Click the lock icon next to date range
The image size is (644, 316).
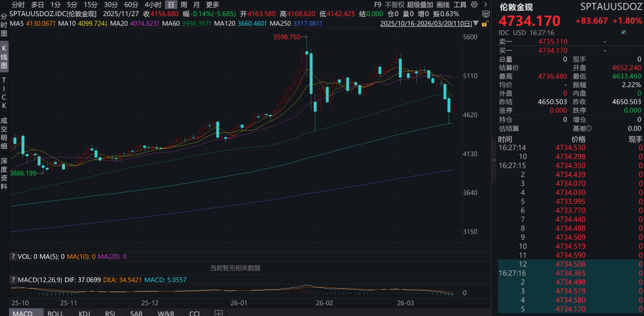(x=484, y=24)
